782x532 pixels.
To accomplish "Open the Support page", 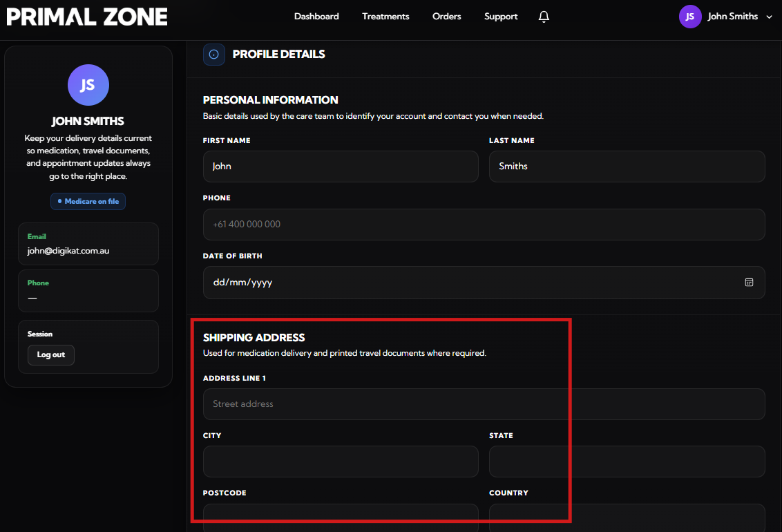I will 501,17.
